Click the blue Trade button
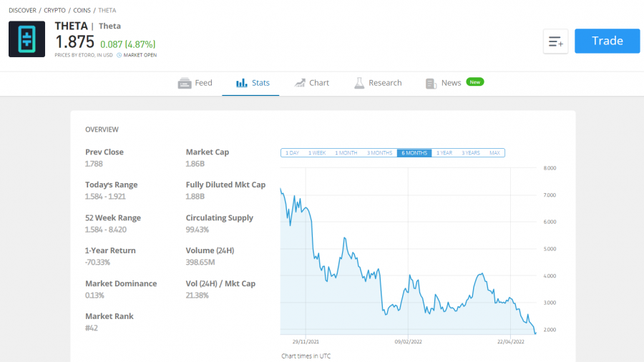Image resolution: width=644 pixels, height=362 pixels. [607, 41]
